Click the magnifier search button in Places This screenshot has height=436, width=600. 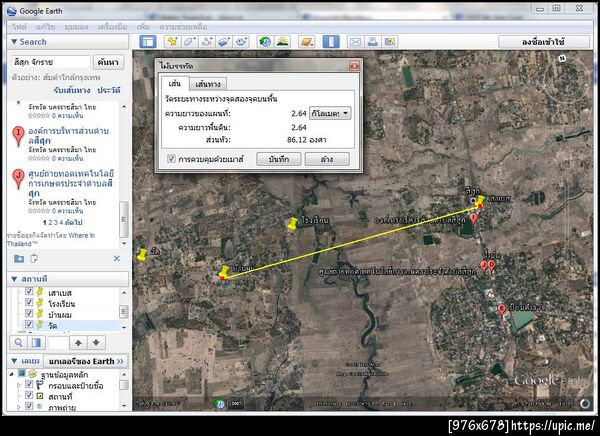pyautogui.click(x=18, y=343)
